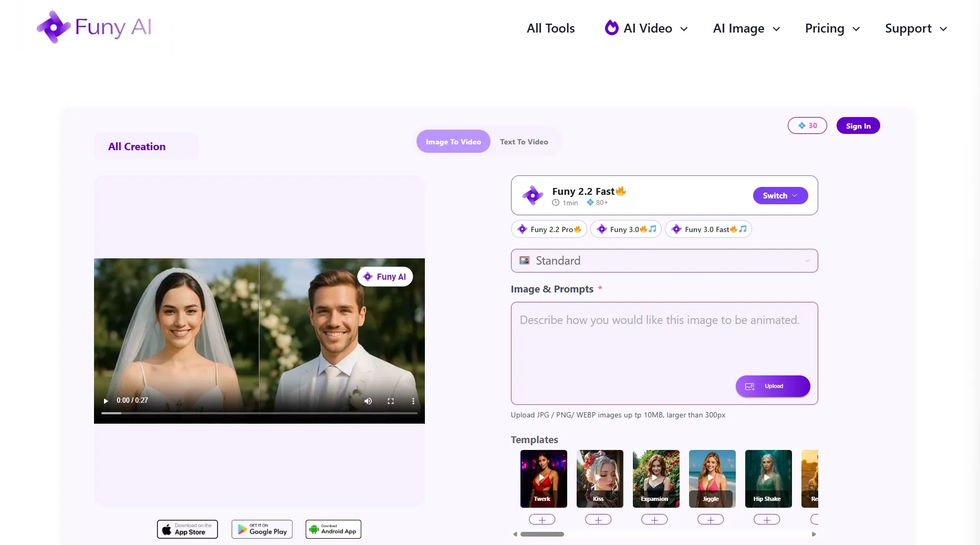
Task: Switch to Text To Video tab
Action: (524, 142)
